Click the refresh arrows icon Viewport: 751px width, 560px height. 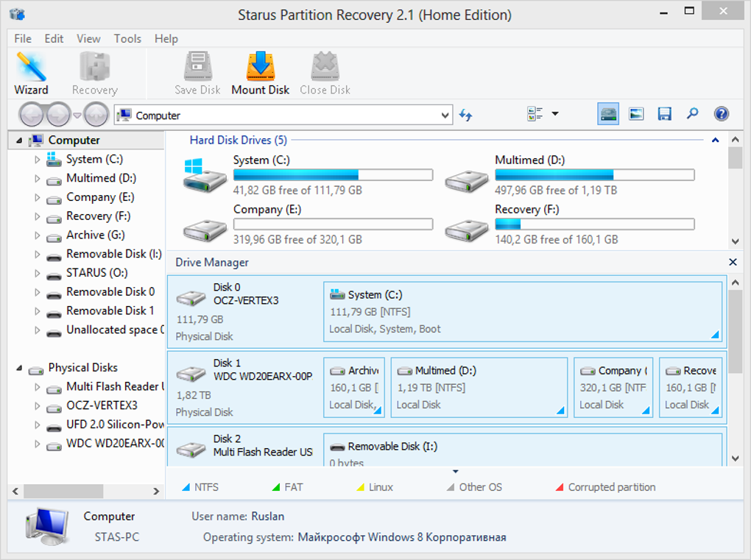point(465,115)
